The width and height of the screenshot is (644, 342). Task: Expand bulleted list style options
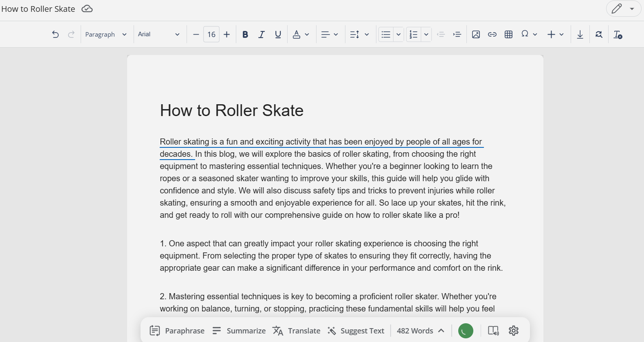pyautogui.click(x=398, y=35)
